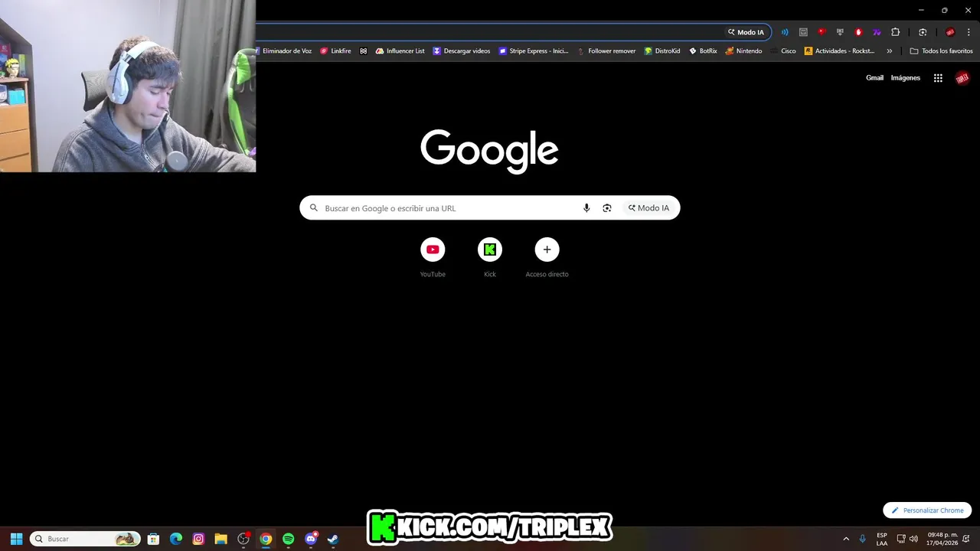This screenshot has width=980, height=551.
Task: Open the Chrome profile avatar in toolbar
Action: [950, 32]
